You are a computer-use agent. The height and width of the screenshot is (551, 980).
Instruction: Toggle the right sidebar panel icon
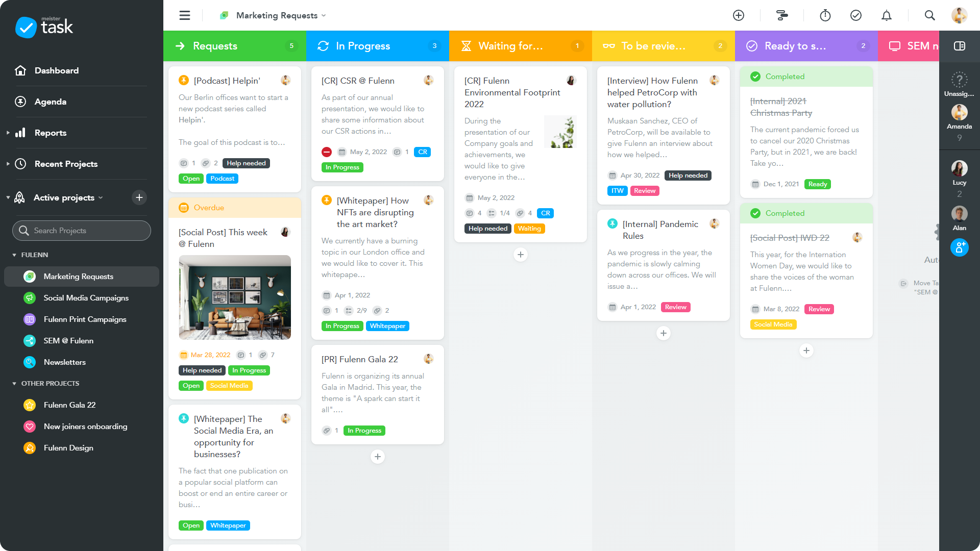point(960,46)
